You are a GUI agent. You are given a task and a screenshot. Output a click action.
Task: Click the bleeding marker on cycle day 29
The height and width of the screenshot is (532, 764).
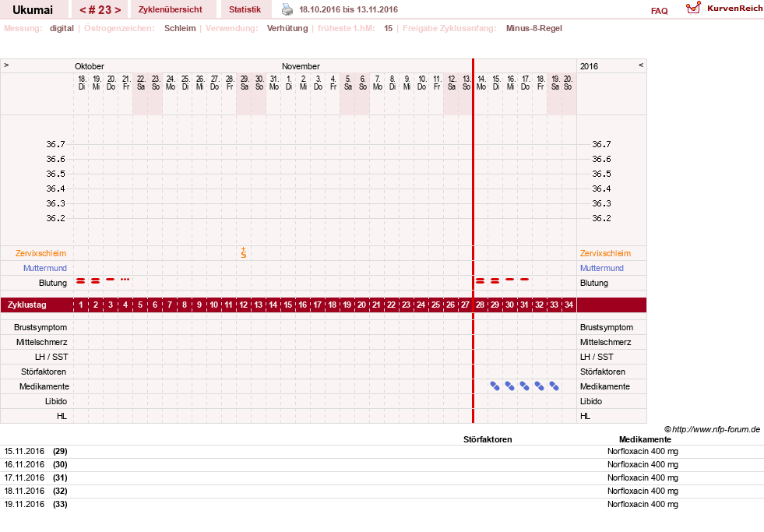[x=495, y=280]
